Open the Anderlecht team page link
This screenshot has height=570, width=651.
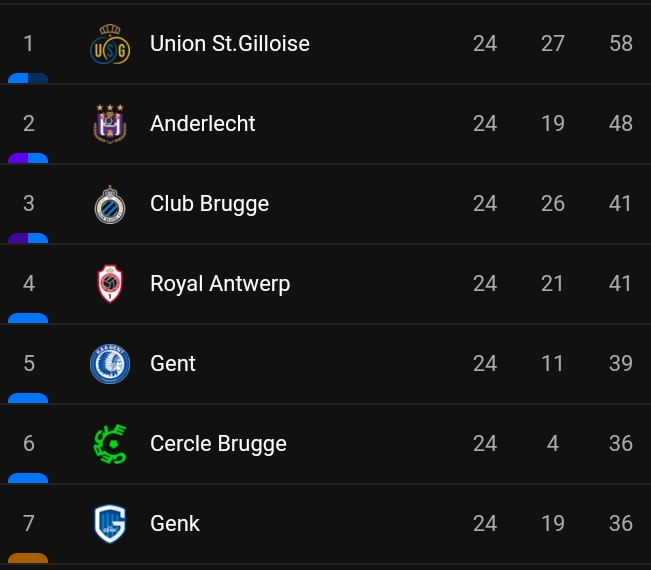(203, 123)
